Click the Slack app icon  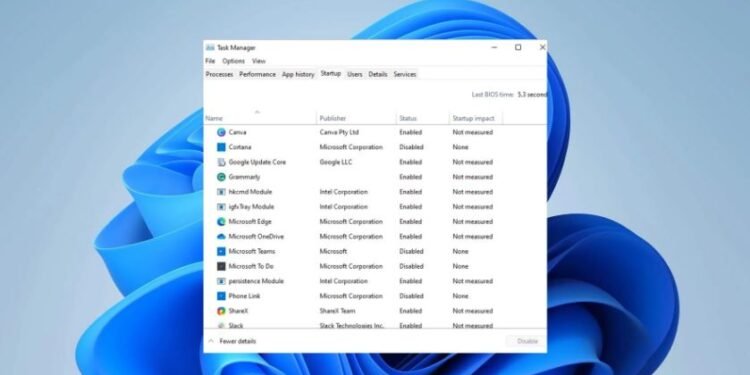[x=221, y=325]
